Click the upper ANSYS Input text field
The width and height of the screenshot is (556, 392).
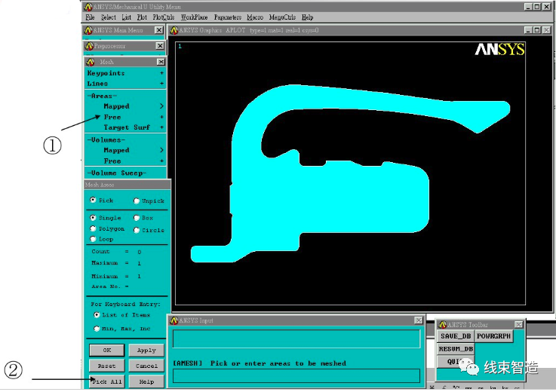point(296,338)
